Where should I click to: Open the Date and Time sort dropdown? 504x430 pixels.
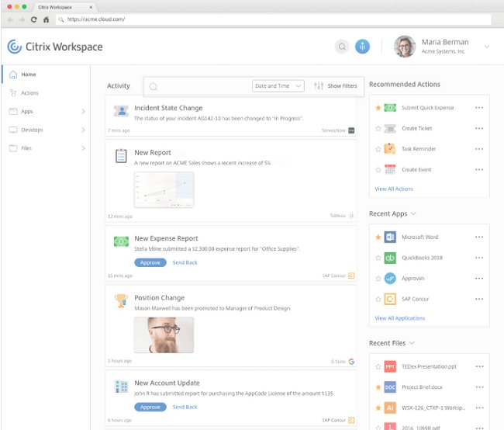click(278, 86)
